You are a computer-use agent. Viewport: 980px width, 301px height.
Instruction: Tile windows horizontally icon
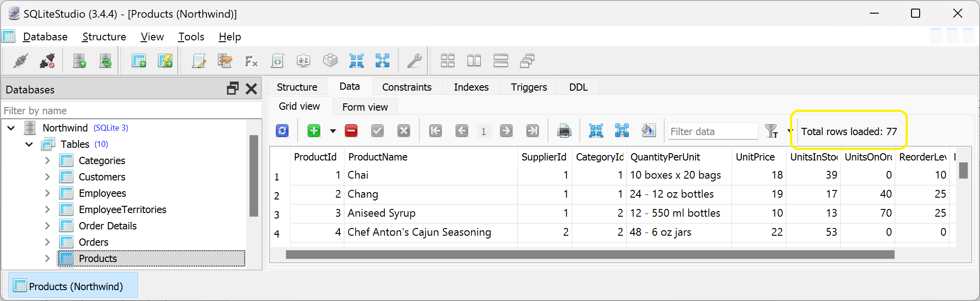(x=474, y=60)
